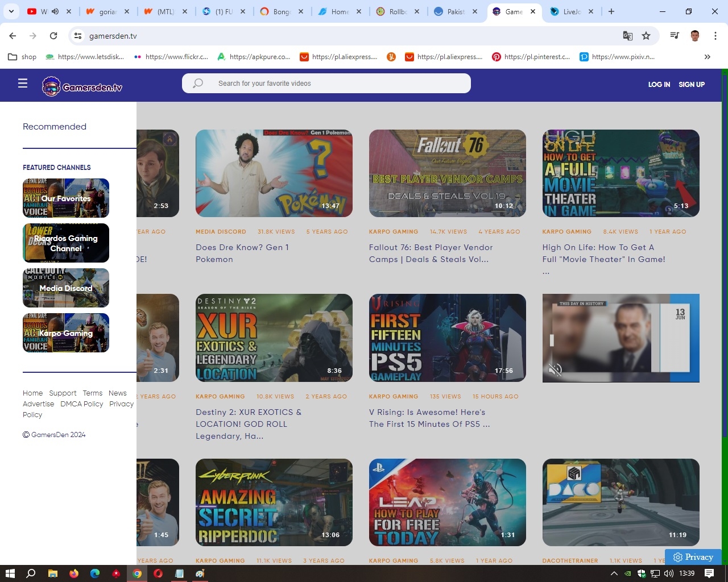Screen dimensions: 728x582
Task: Play the V Rising PS5 gameplay video
Action: pos(448,338)
